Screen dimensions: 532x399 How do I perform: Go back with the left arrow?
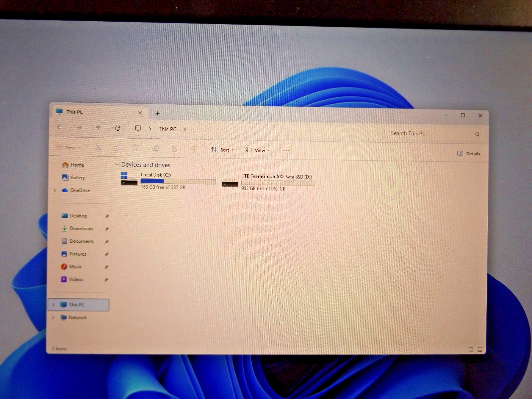(x=60, y=127)
